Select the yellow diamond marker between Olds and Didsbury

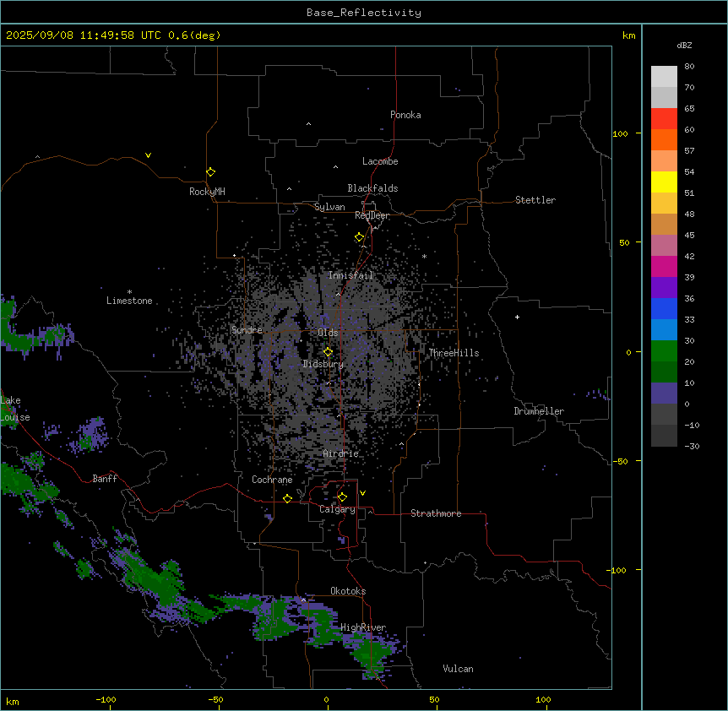328,352
